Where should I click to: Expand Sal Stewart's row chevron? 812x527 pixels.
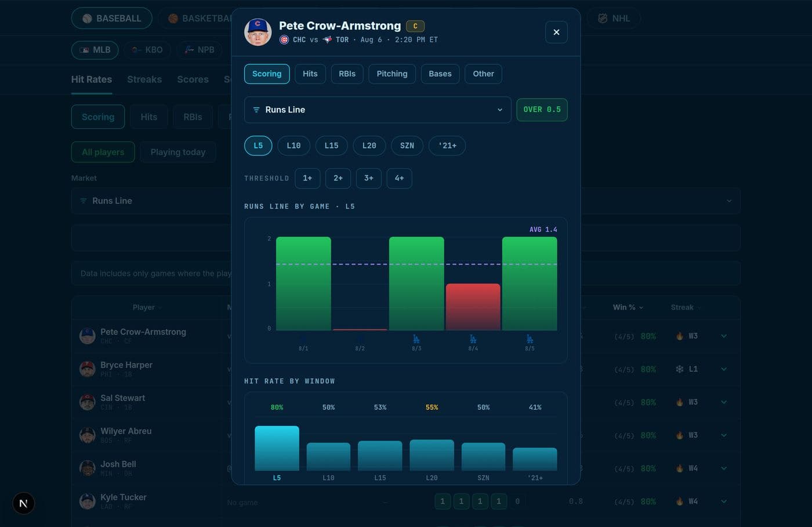pos(724,402)
